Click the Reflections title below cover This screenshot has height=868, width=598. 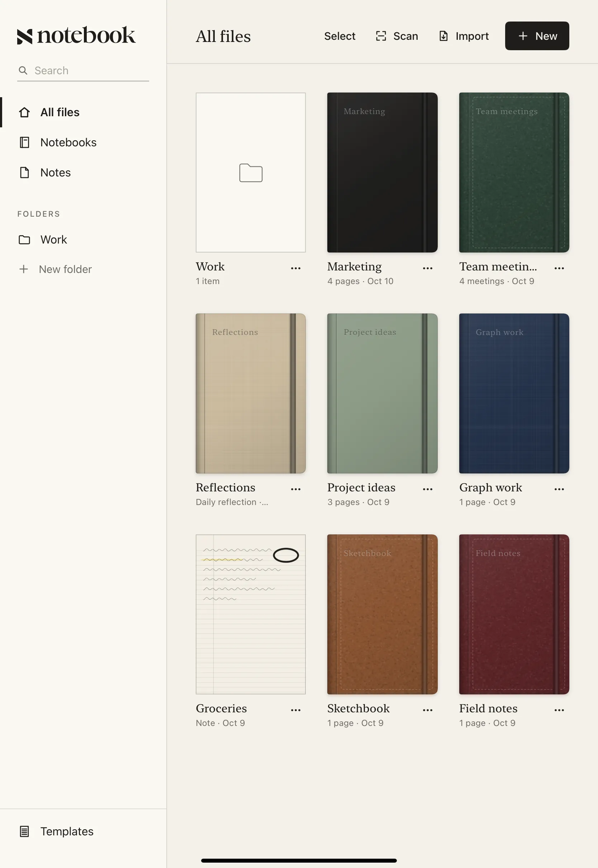pyautogui.click(x=225, y=487)
